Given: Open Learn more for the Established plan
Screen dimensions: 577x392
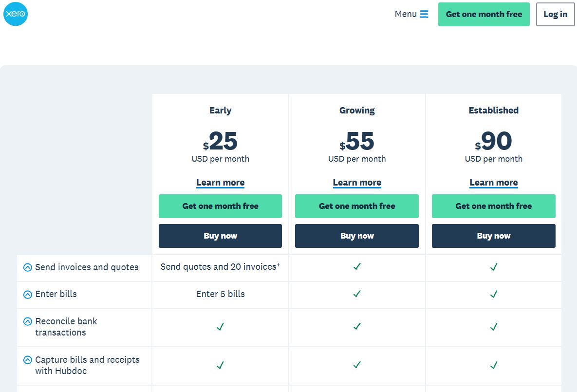Looking at the screenshot, I should (493, 182).
